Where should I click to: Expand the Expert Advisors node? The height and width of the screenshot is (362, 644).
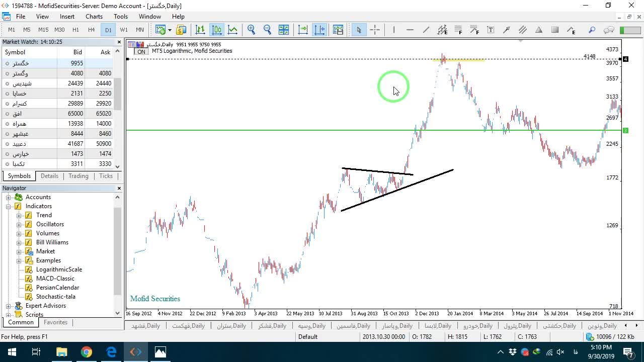point(9,306)
